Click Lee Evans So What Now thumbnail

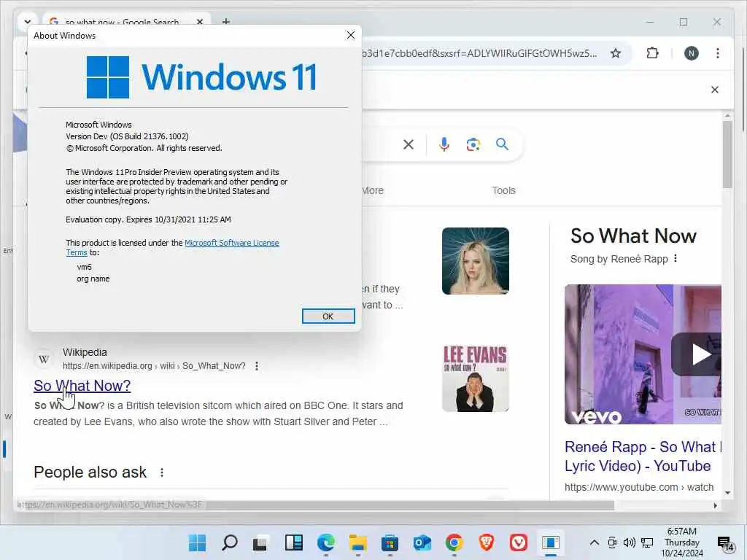476,378
